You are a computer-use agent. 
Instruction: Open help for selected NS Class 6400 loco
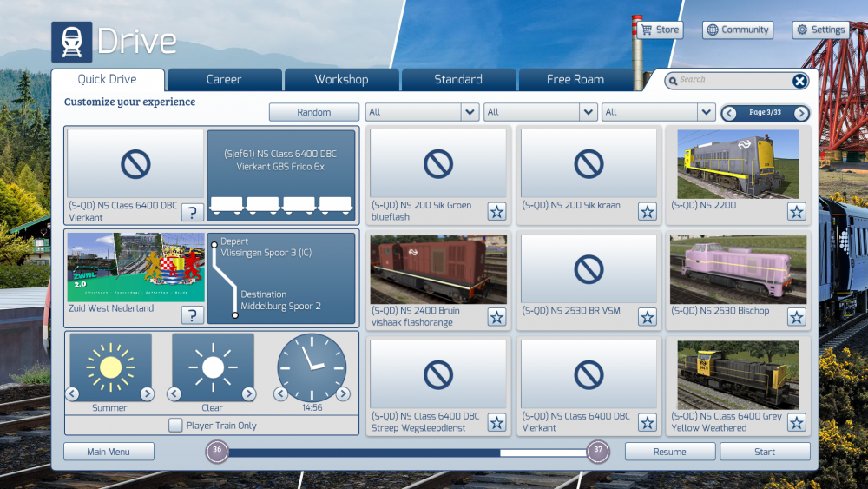coord(192,212)
